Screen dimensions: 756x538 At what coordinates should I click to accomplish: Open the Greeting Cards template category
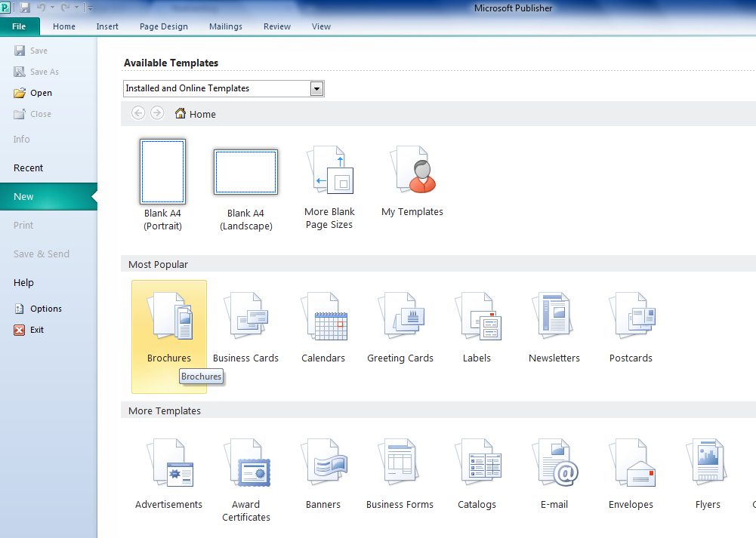tap(400, 327)
